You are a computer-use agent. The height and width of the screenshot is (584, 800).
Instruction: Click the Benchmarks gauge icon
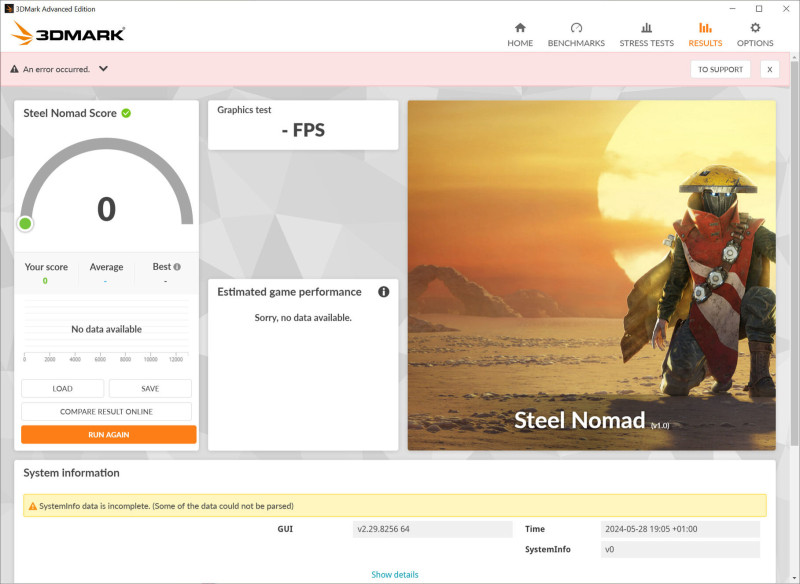[576, 28]
